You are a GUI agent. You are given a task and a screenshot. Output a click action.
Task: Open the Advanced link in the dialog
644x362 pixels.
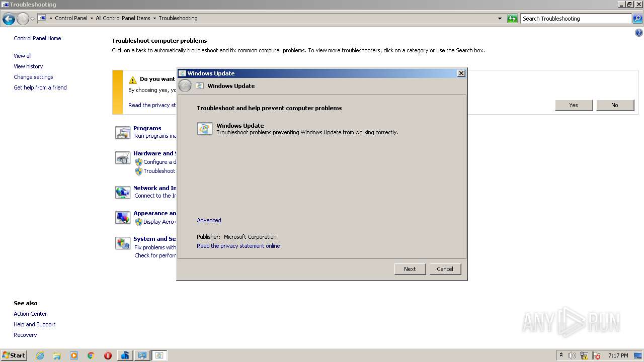(209, 220)
